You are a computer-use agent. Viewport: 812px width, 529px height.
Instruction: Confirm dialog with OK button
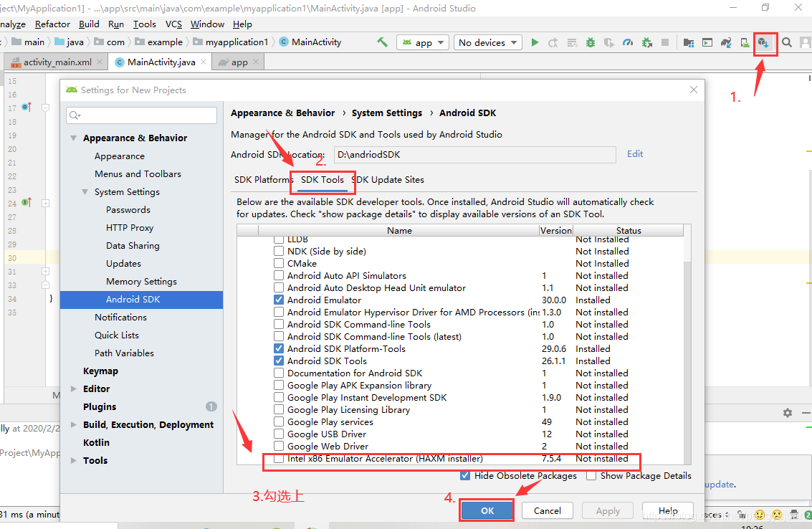click(487, 511)
